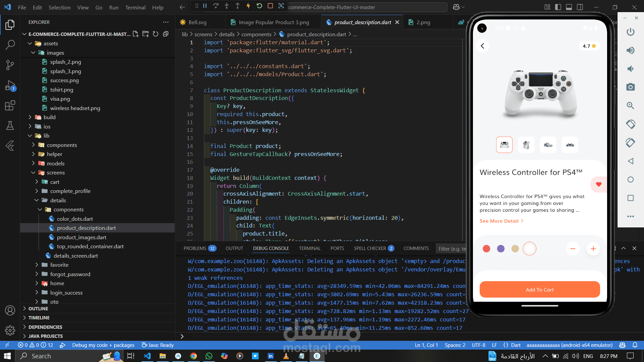The image size is (644, 362).
Task: Pause the debug session
Action: pos(205,6)
